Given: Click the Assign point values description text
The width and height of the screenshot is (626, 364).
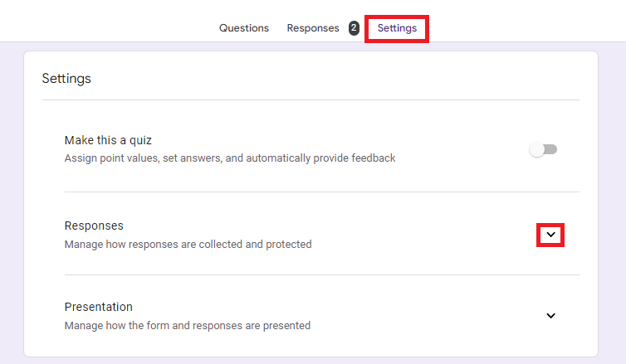Looking at the screenshot, I should pyautogui.click(x=229, y=158).
